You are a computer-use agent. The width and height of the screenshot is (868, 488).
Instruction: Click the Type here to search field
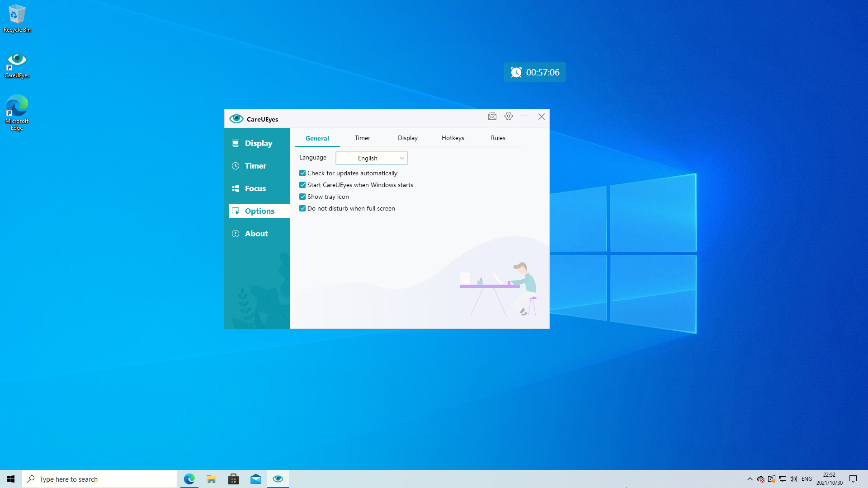99,479
